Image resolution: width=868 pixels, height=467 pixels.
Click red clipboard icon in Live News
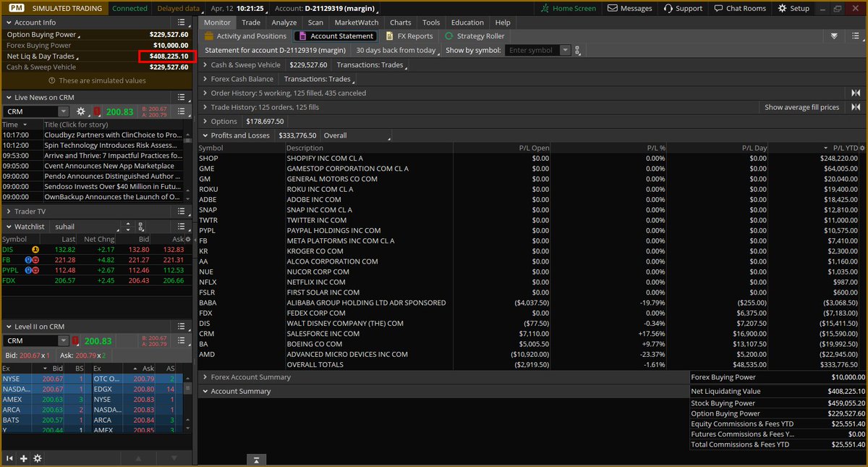(97, 112)
